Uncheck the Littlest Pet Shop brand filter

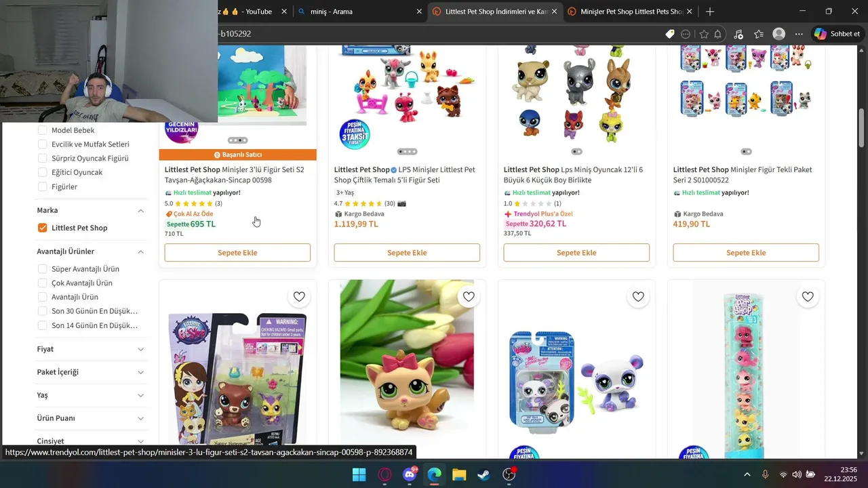(43, 228)
